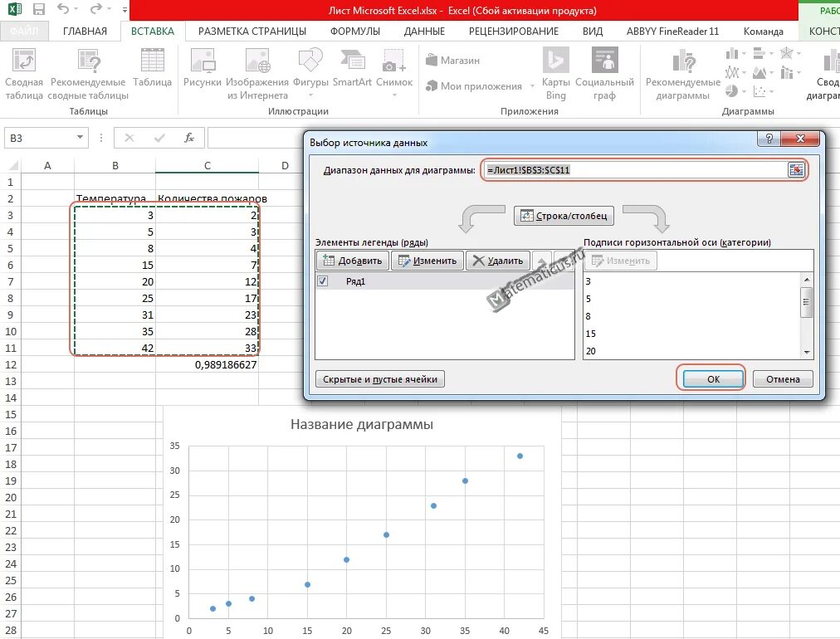Screen dimensions: 840x639
Task: Click the Социальный граф icon
Action: tap(605, 60)
